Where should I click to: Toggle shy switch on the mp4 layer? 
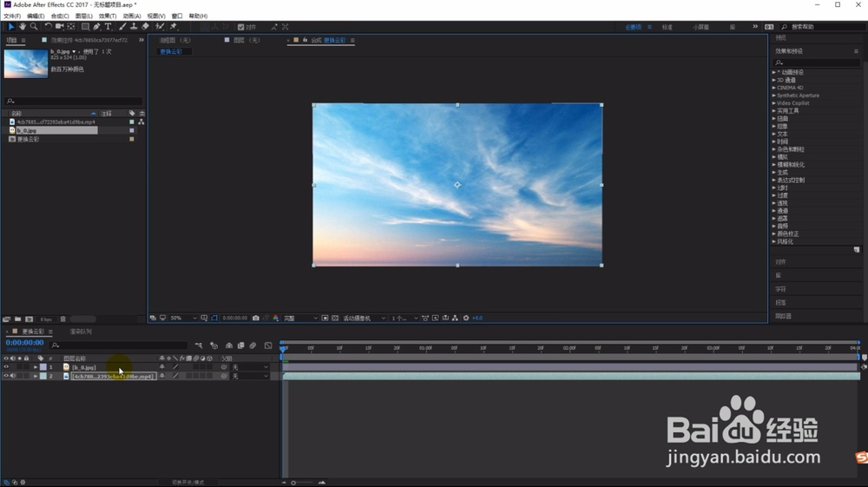162,376
